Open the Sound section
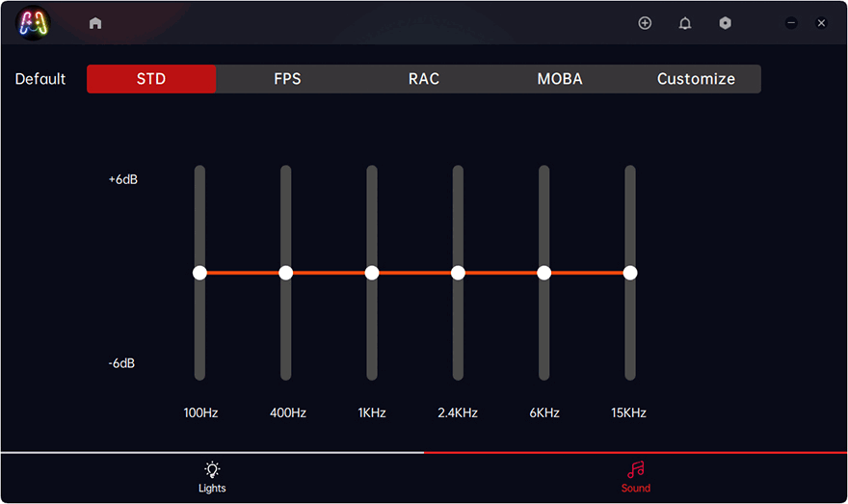The width and height of the screenshot is (848, 504). (635, 478)
